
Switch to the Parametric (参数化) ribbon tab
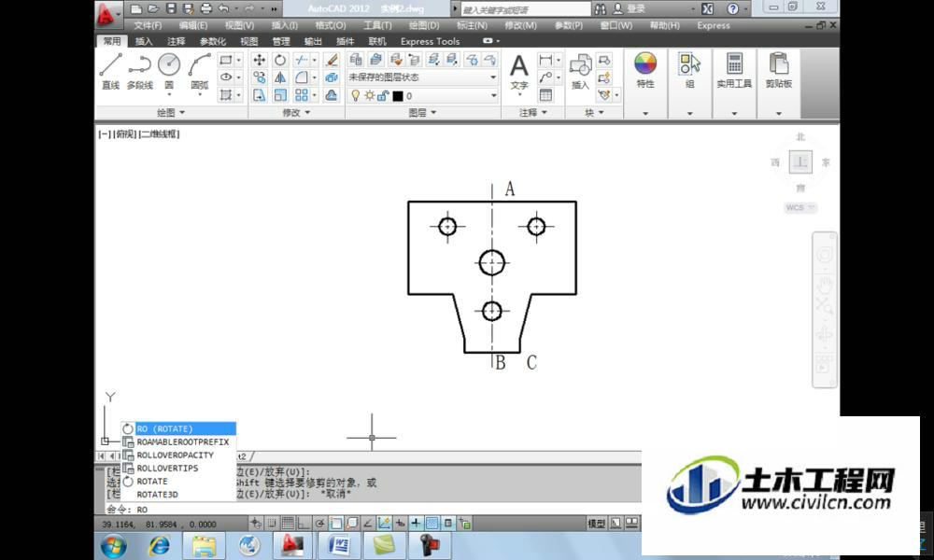(213, 41)
